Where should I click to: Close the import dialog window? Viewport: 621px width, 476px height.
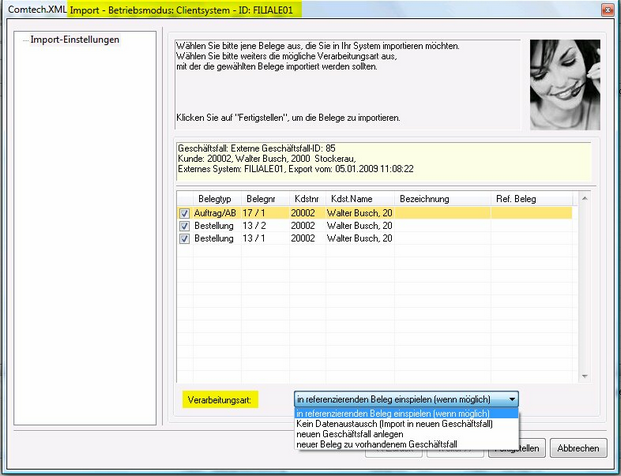coord(603,11)
